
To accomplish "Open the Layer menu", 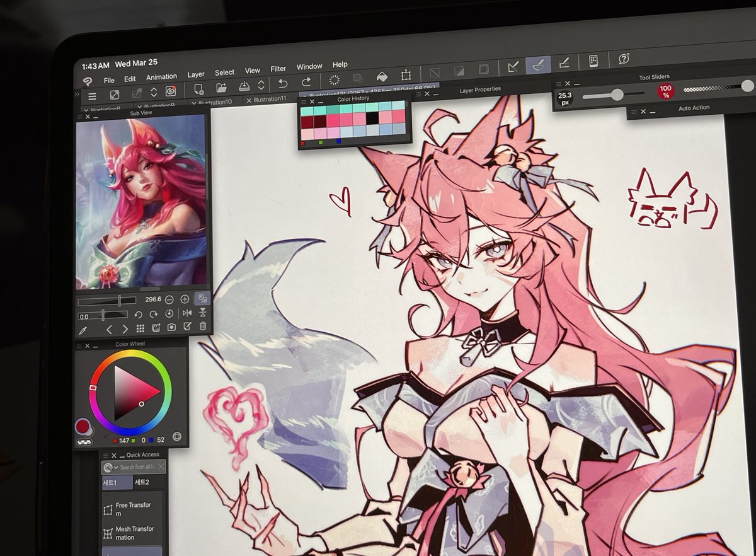I will (196, 74).
